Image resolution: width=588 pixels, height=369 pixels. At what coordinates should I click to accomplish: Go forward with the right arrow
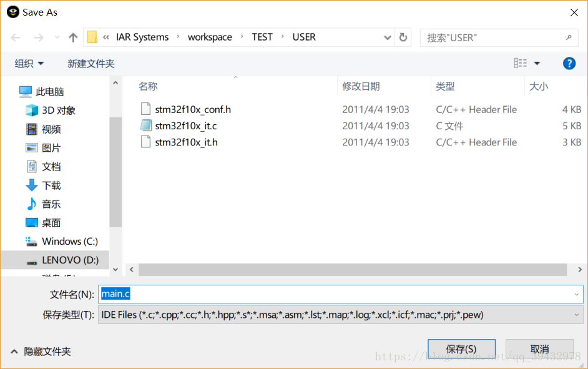pyautogui.click(x=39, y=37)
